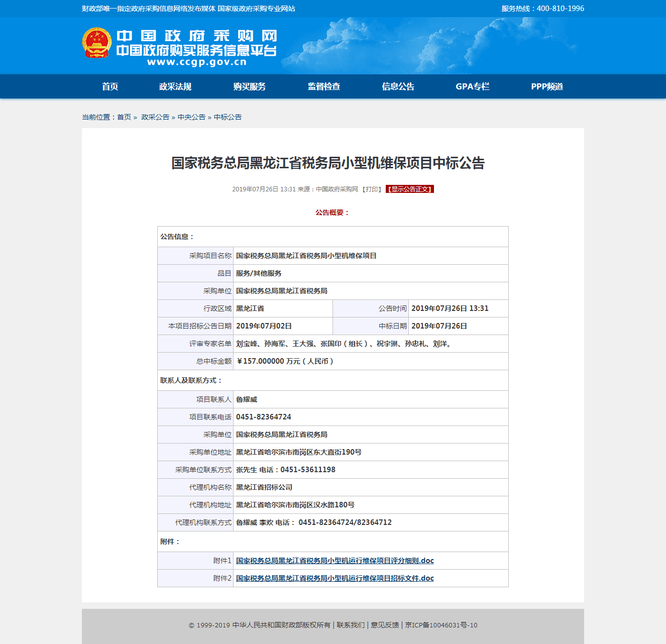The width and height of the screenshot is (666, 644).
Task: Download attachment 评分细则.doc
Action: pyautogui.click(x=335, y=561)
